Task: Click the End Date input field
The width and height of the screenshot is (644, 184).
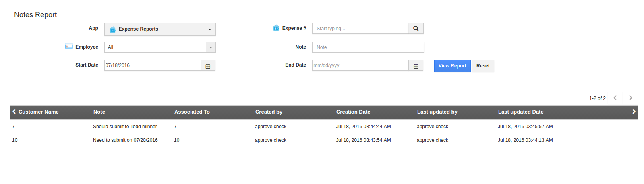Action: point(360,65)
